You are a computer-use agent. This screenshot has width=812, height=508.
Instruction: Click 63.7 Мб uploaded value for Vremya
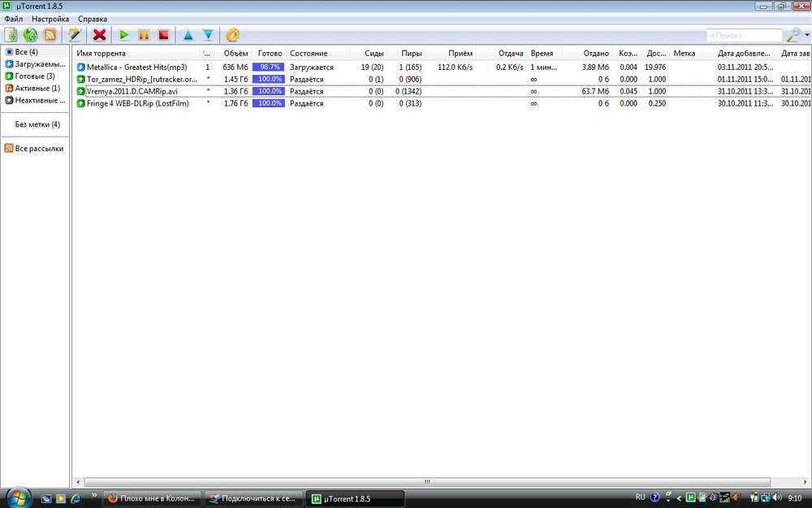[595, 91]
